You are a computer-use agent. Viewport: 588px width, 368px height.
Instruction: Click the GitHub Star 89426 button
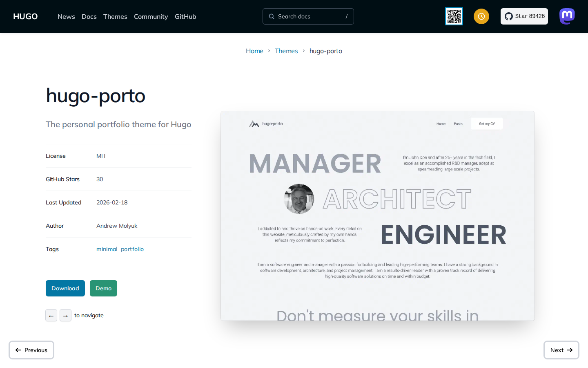524,16
